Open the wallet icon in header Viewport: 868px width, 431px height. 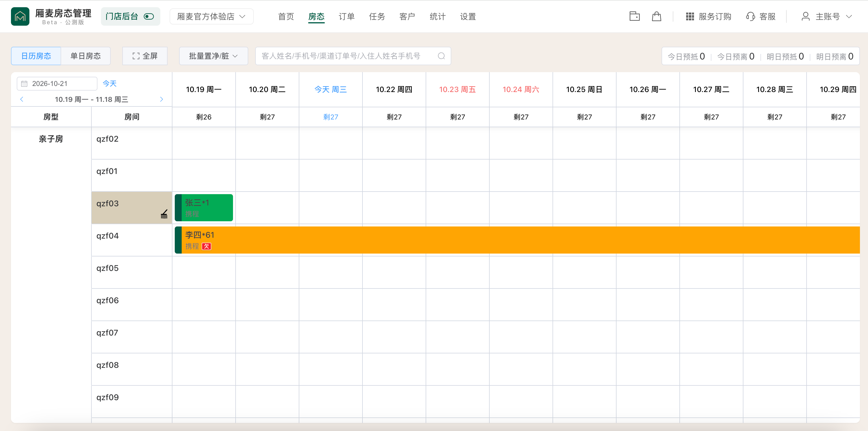[634, 16]
